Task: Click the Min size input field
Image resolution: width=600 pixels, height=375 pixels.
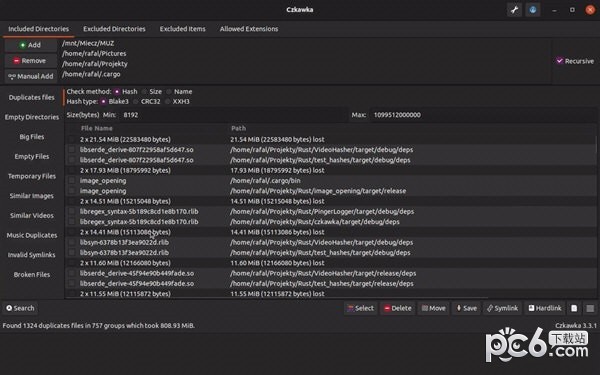Action: [233, 115]
